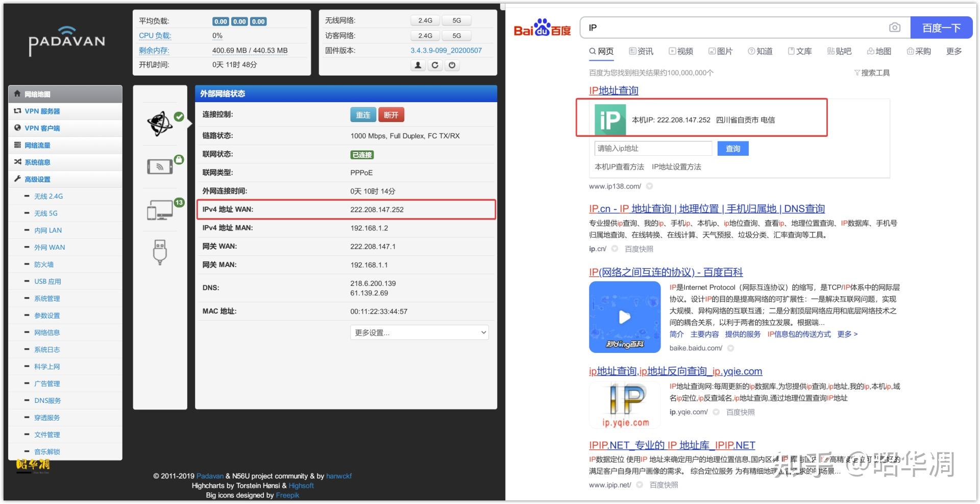Open the 更多设置 dropdown
Image resolution: width=980 pixels, height=504 pixels.
click(420, 332)
